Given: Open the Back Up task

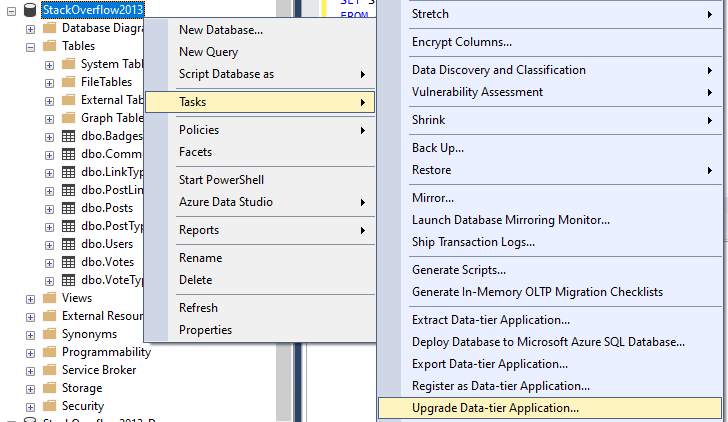Looking at the screenshot, I should [438, 148].
